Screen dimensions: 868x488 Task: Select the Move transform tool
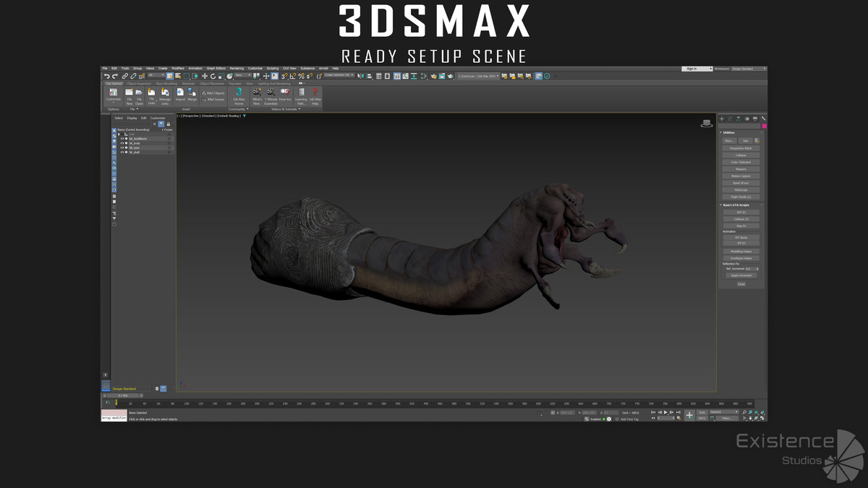click(x=205, y=76)
